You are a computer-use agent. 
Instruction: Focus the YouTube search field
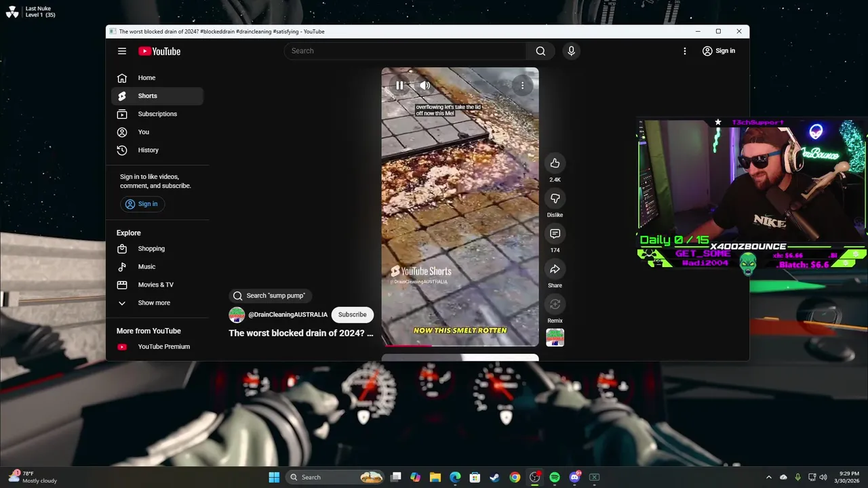pyautogui.click(x=406, y=51)
